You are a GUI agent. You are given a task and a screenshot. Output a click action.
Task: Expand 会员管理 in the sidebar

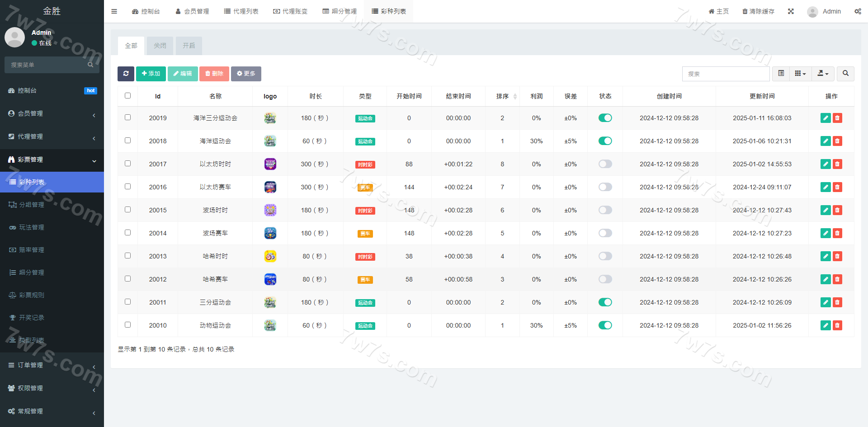52,113
